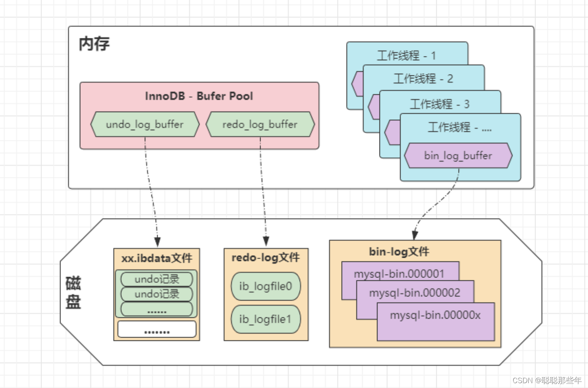
Task: Click the first undo记录 entry
Action: (156, 279)
